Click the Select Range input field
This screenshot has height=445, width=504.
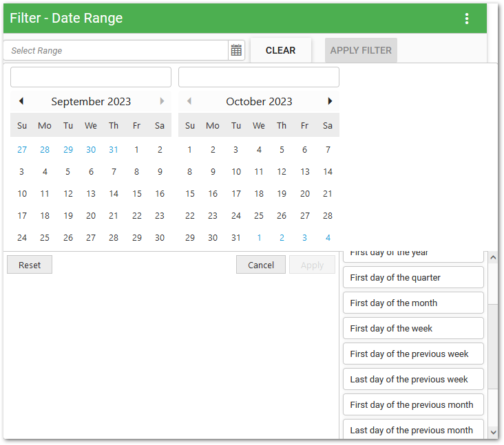pos(116,50)
